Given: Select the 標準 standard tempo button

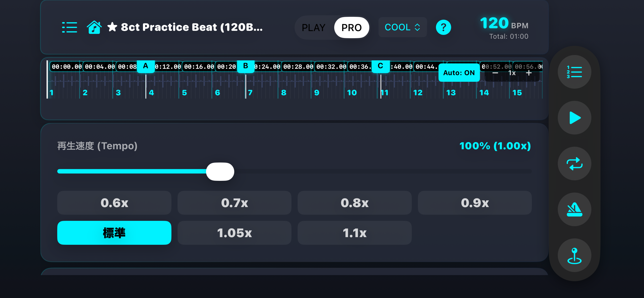Looking at the screenshot, I should [114, 233].
